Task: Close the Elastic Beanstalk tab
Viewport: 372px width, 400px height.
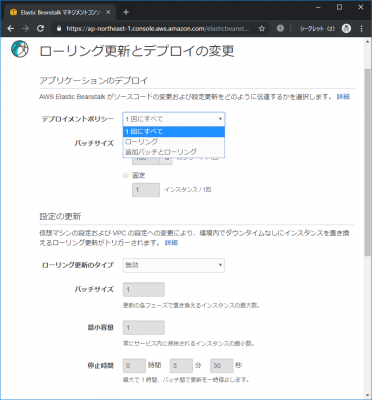Action: pyautogui.click(x=108, y=12)
